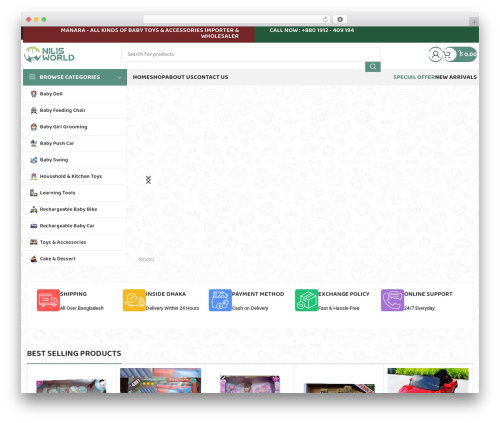Select the Cake & Dessert category

pyautogui.click(x=57, y=259)
